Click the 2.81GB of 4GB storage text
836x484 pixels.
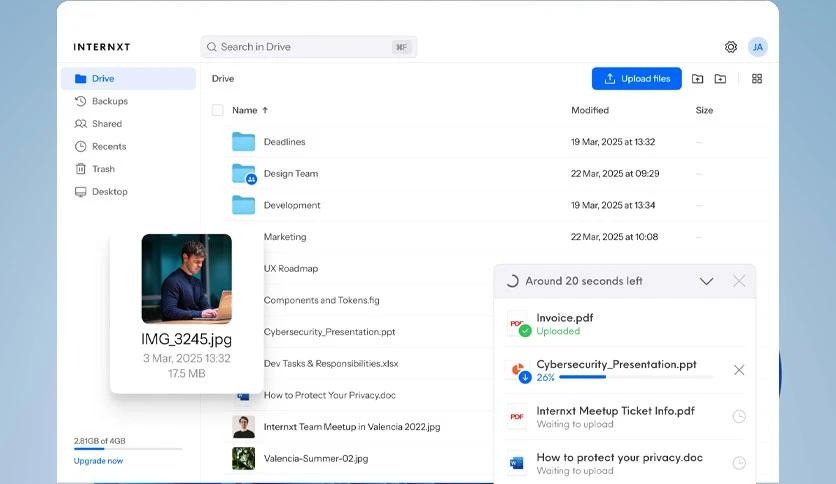100,441
